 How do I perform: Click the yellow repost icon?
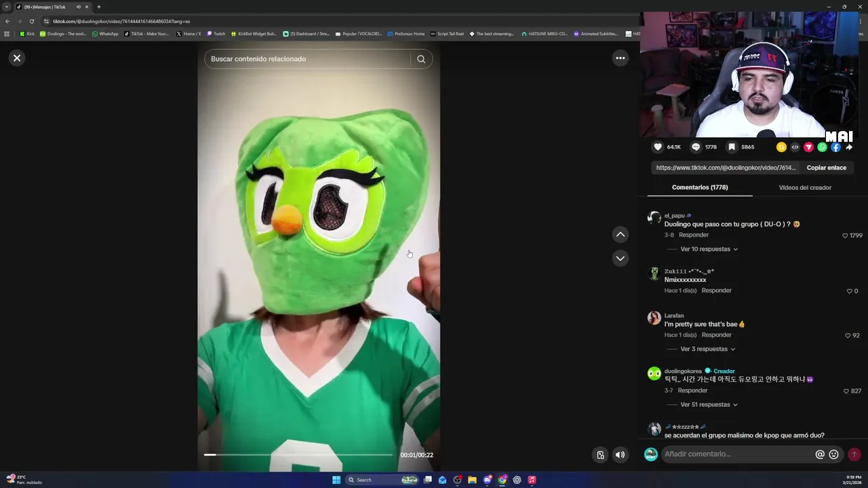781,147
